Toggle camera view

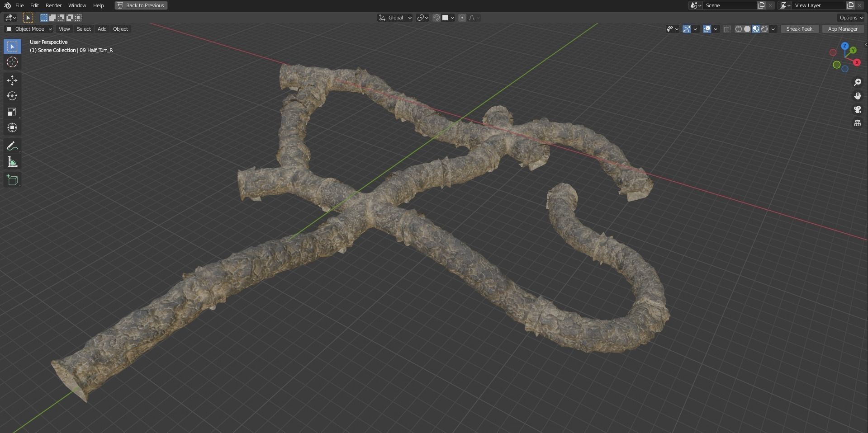(x=857, y=109)
